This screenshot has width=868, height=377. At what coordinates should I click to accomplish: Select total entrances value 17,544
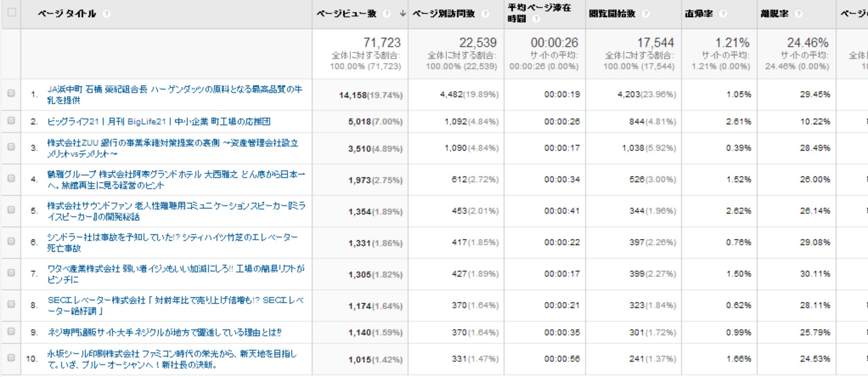coord(655,43)
